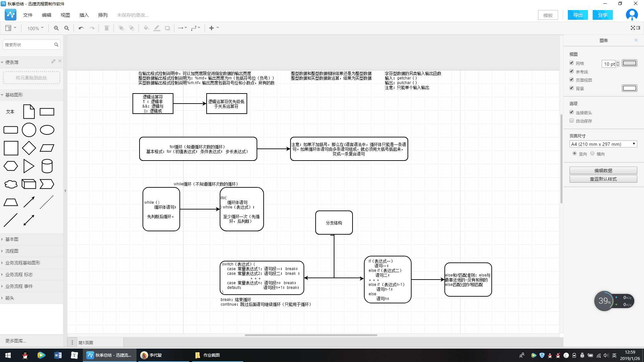Screen dimensions: 644x362
Task: Select the circle shape
Action: (x=29, y=130)
